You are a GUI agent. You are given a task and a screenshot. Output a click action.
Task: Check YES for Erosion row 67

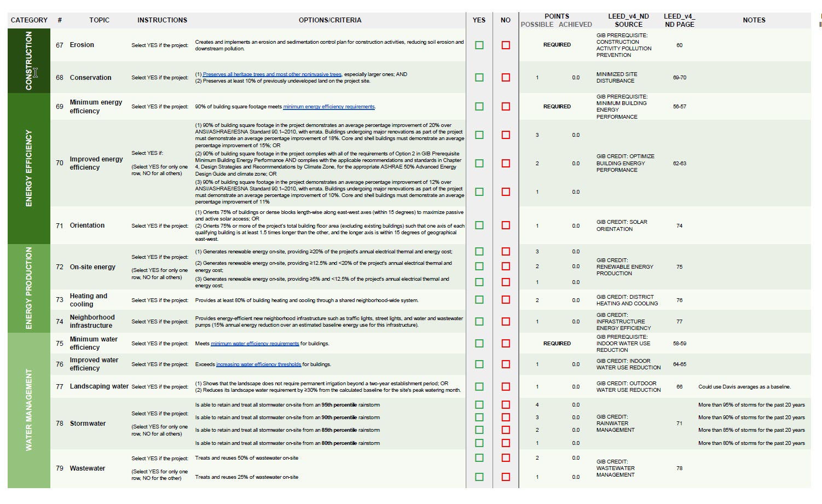(479, 45)
